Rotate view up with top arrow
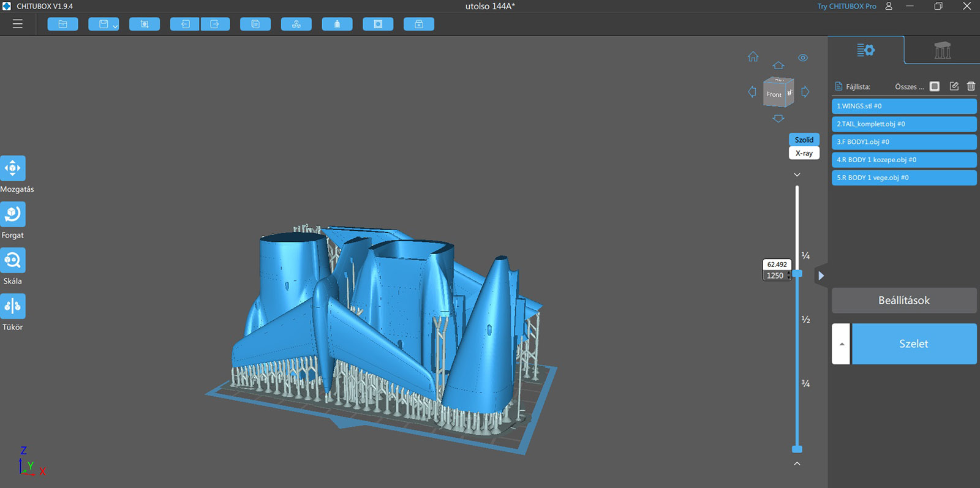 point(778,66)
